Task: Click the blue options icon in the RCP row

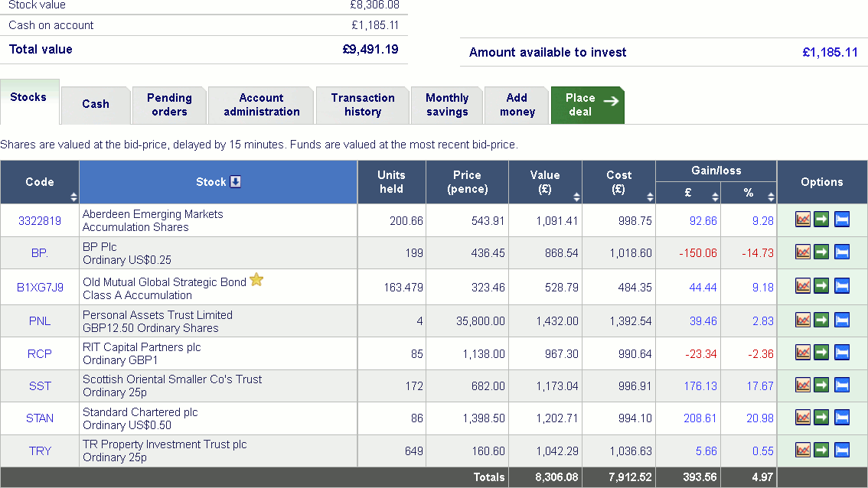Action: point(841,353)
